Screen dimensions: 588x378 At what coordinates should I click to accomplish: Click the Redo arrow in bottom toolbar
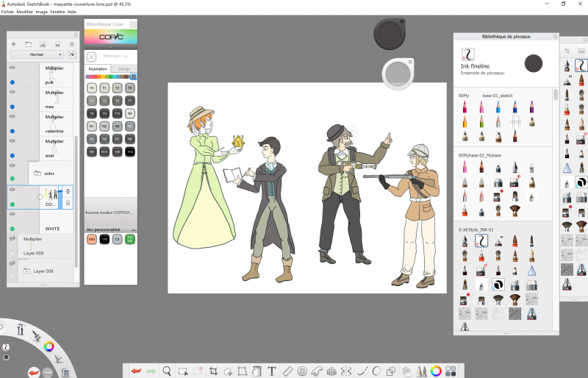(151, 371)
